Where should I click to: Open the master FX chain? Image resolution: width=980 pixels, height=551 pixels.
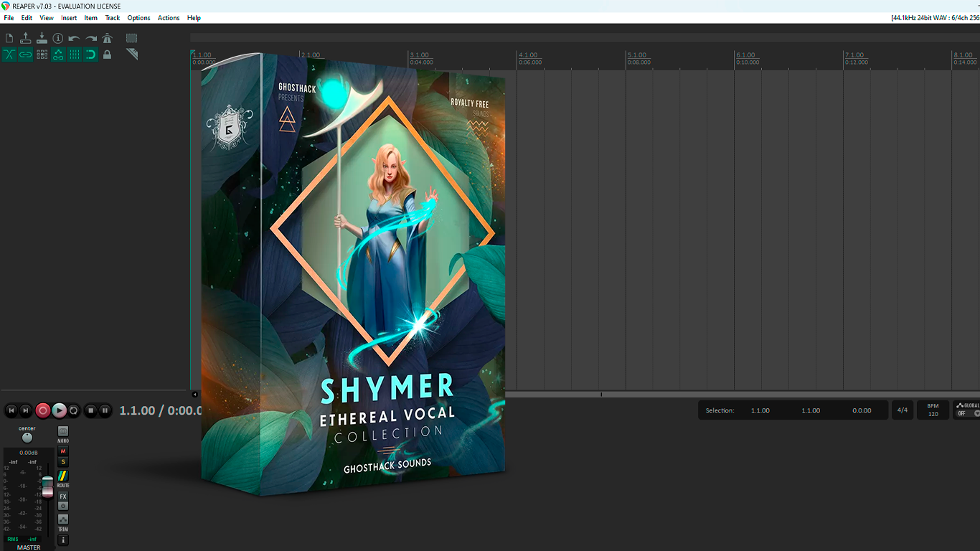tap(63, 496)
